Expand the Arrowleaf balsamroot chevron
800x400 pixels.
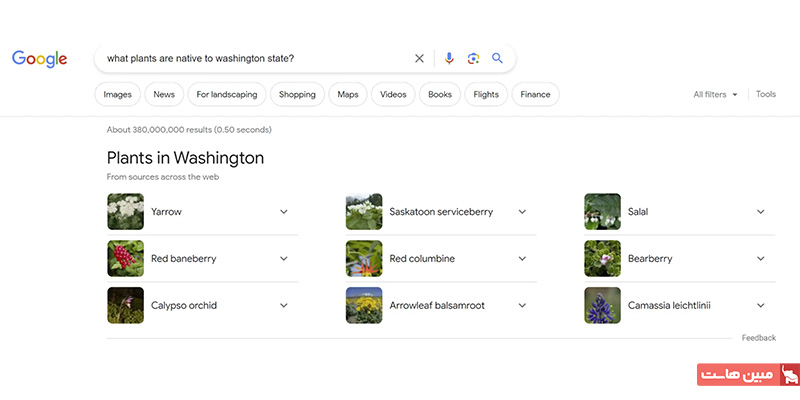[x=522, y=306]
